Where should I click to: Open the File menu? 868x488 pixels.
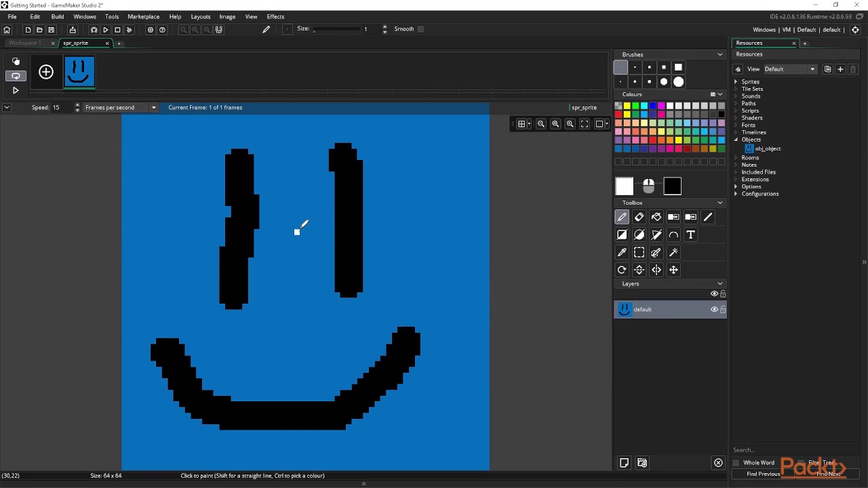(12, 16)
